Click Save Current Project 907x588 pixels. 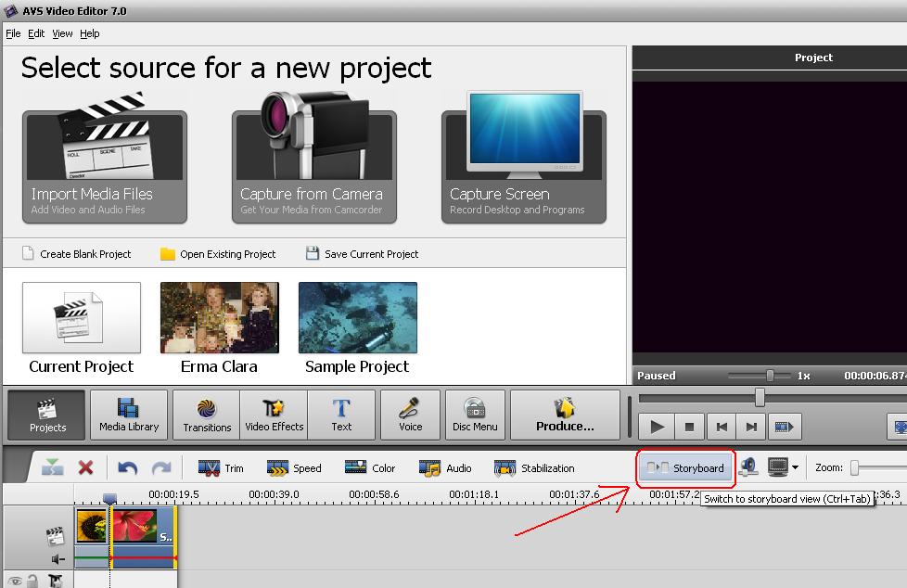point(363,253)
